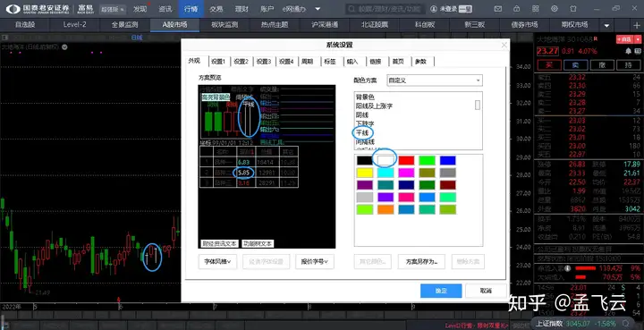Open the 字体风格 dropdown button
Image resolution: width=644 pixels, height=330 pixels.
[217, 261]
